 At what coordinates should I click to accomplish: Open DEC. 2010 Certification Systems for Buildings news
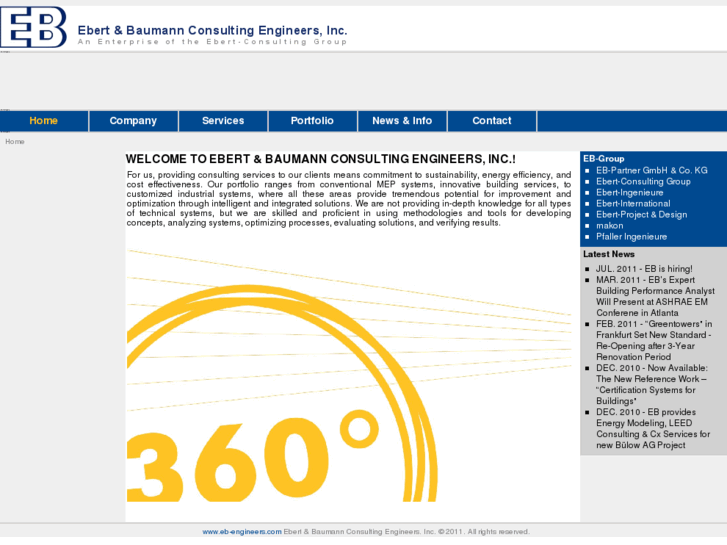pyautogui.click(x=651, y=385)
